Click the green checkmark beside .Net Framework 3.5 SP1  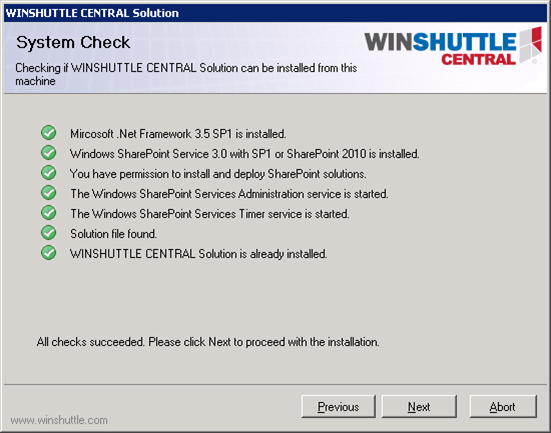(x=48, y=133)
